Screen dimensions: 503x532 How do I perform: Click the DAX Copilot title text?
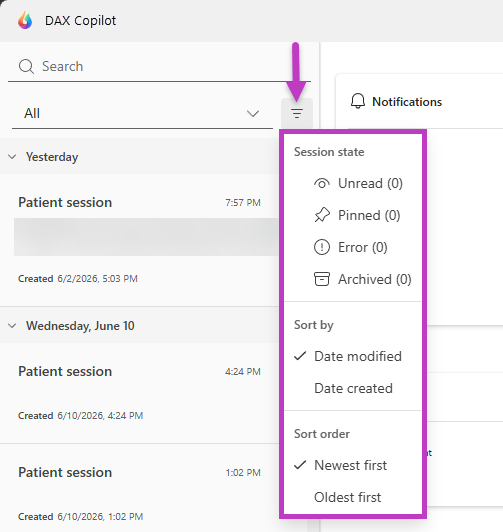(x=80, y=21)
